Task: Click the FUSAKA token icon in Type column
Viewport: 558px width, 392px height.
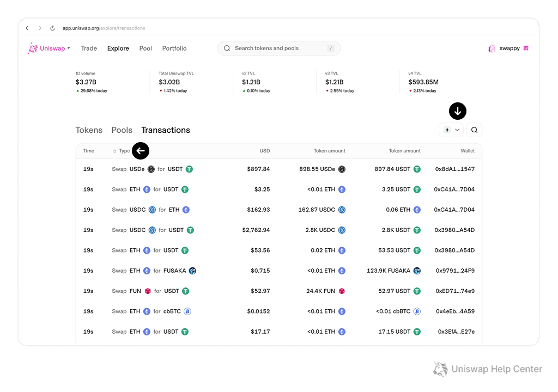Action: (x=192, y=271)
